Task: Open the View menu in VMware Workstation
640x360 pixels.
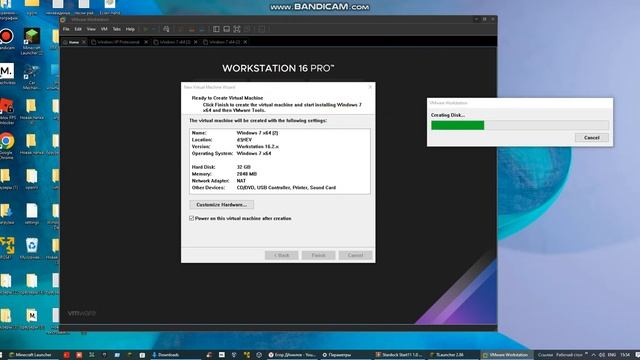Action: 91,29
